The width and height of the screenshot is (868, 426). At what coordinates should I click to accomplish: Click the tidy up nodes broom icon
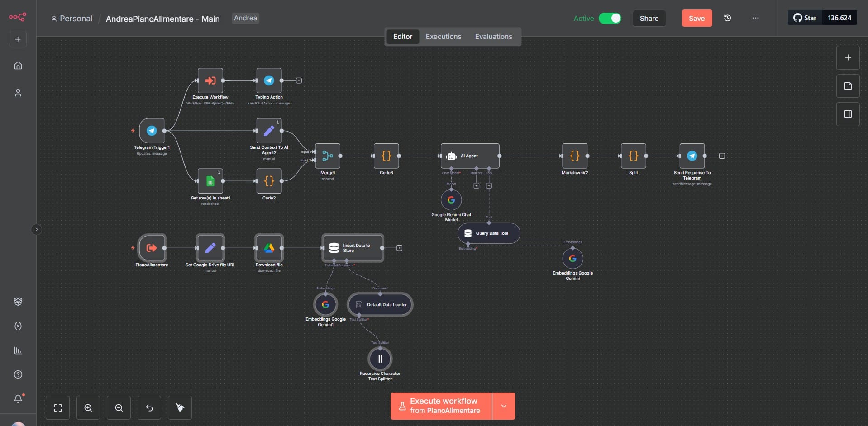click(180, 408)
